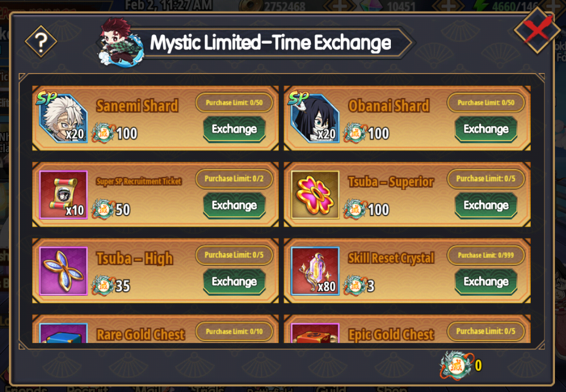Screen dimensions: 566x392
Task: Exchange for Tsuba – Superior
Action: [x=486, y=205]
